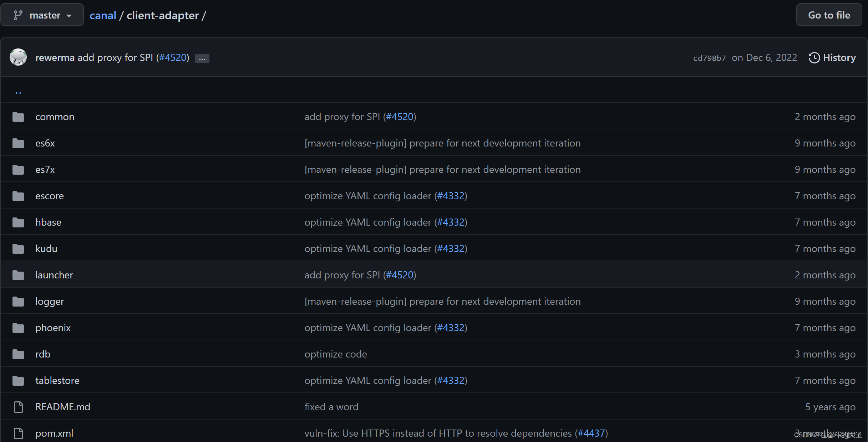Image resolution: width=868 pixels, height=442 pixels.
Task: Open the master branch dropdown
Action: click(42, 15)
